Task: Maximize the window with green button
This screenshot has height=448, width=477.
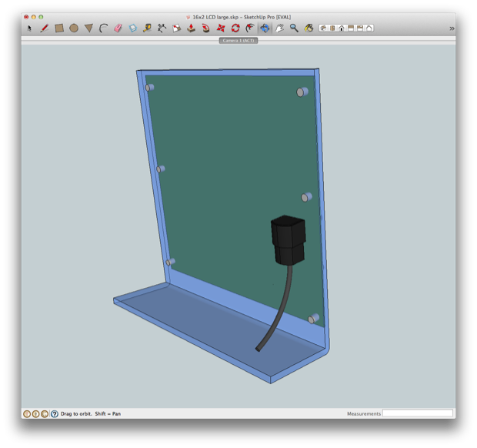Action: [x=41, y=17]
